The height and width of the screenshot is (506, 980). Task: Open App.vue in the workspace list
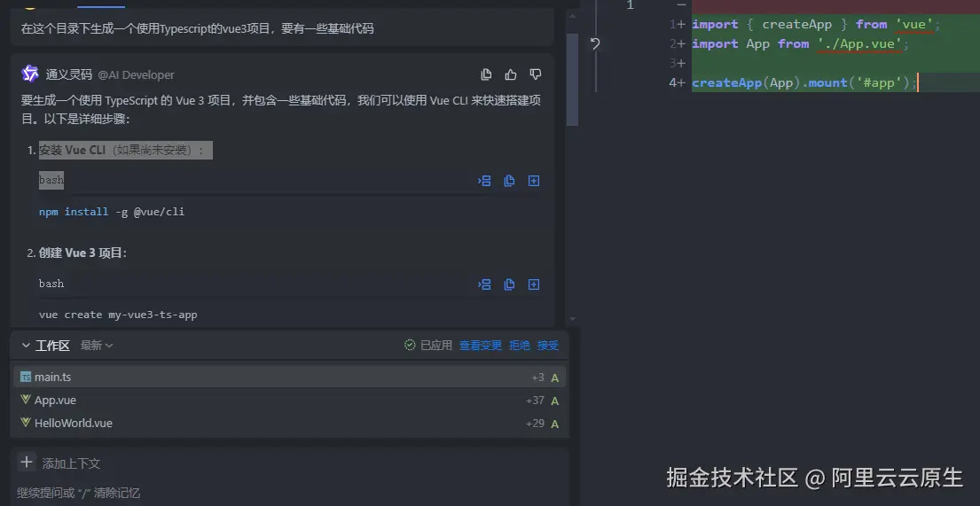[289, 400]
